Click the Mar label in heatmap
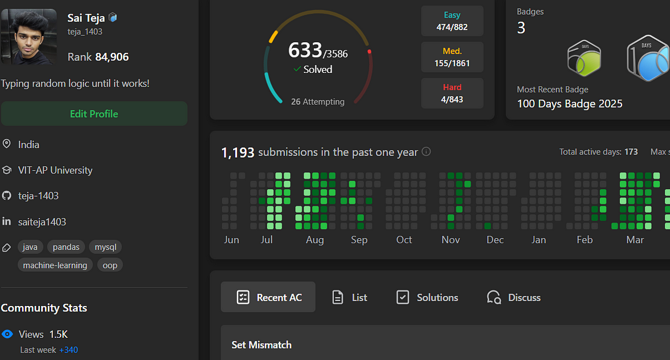670x360 pixels. (635, 240)
